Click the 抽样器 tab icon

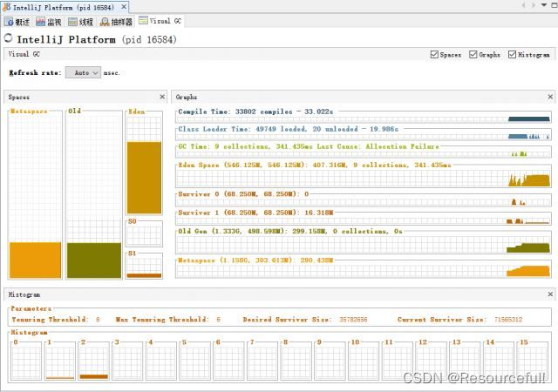(x=105, y=22)
